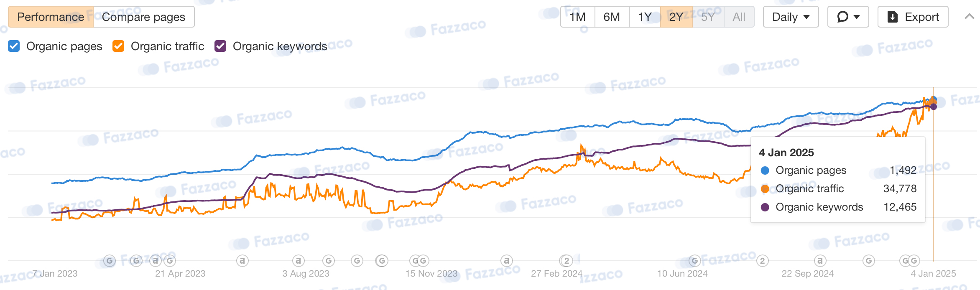Collapse the chart panel with up chevron
The height and width of the screenshot is (290, 980).
pyautogui.click(x=969, y=17)
